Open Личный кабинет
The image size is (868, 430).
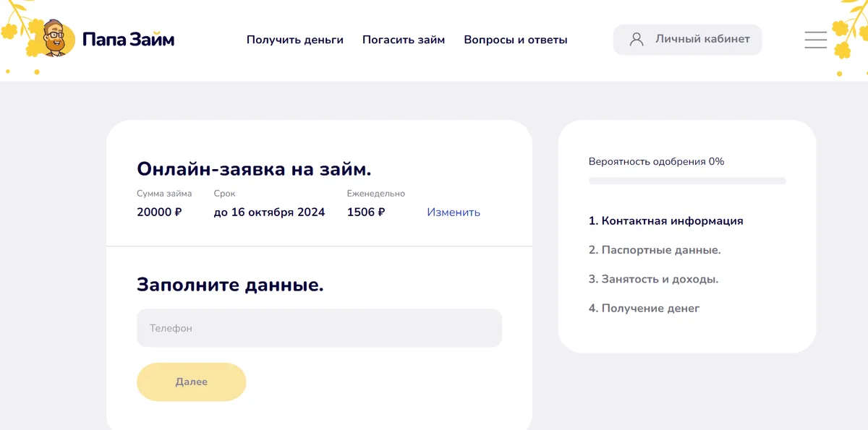(688, 40)
